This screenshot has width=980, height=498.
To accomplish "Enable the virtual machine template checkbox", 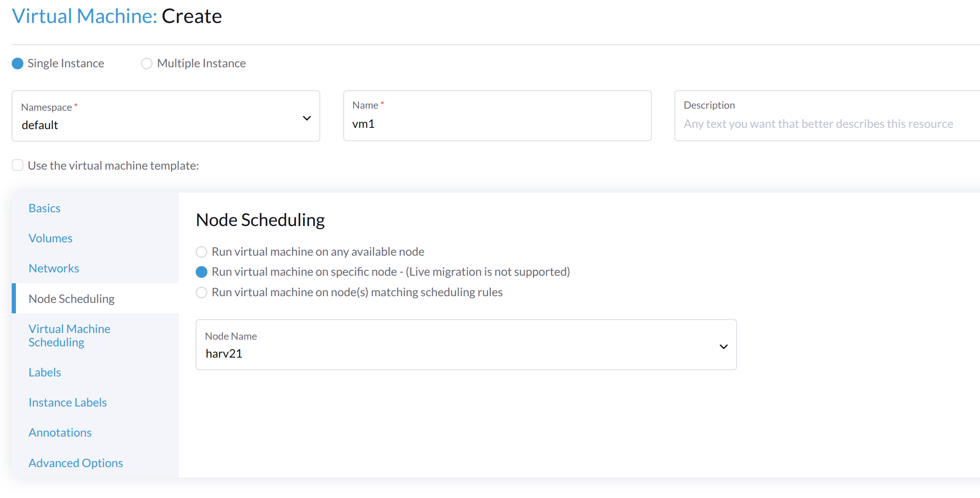I will (x=17, y=165).
